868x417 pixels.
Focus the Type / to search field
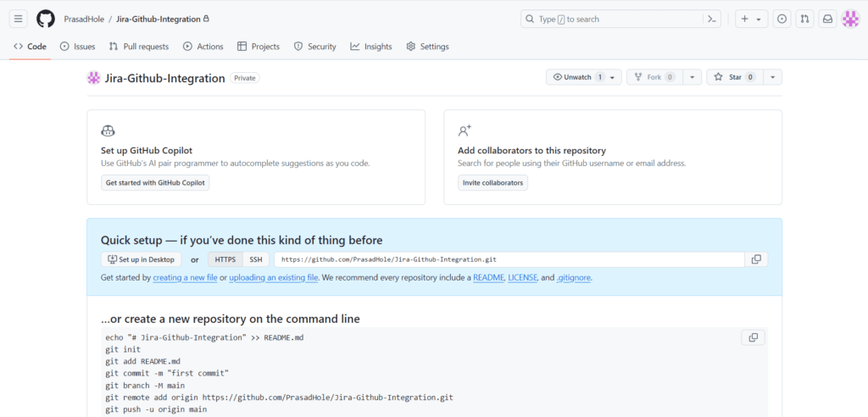612,19
